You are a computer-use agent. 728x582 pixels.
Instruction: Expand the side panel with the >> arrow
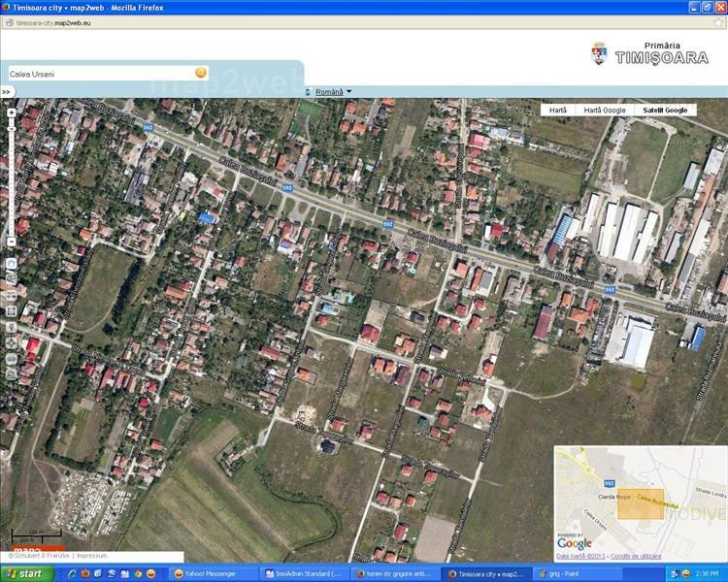6,92
